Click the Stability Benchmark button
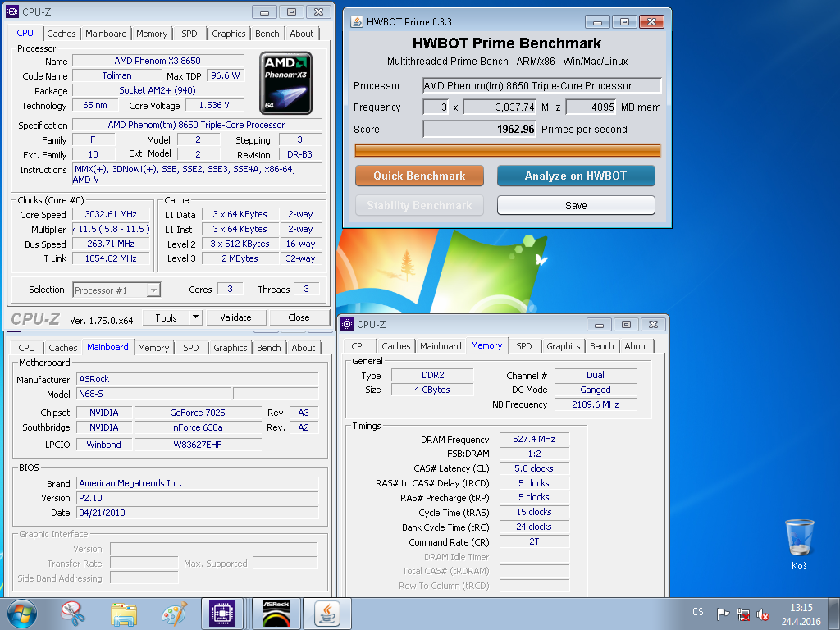Viewport: 840px width, 630px height. (419, 205)
